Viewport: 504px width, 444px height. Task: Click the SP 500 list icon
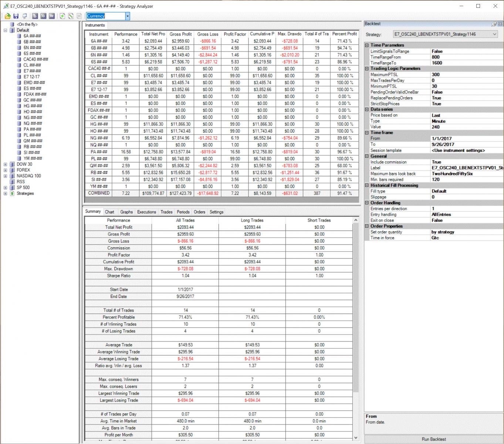pos(12,188)
